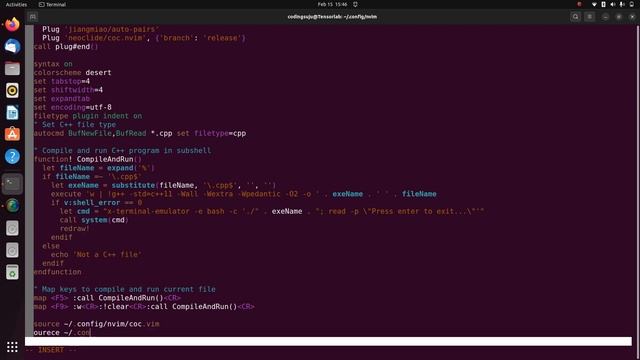
Task: Open the Terminal app menu in top bar
Action: click(52, 4)
